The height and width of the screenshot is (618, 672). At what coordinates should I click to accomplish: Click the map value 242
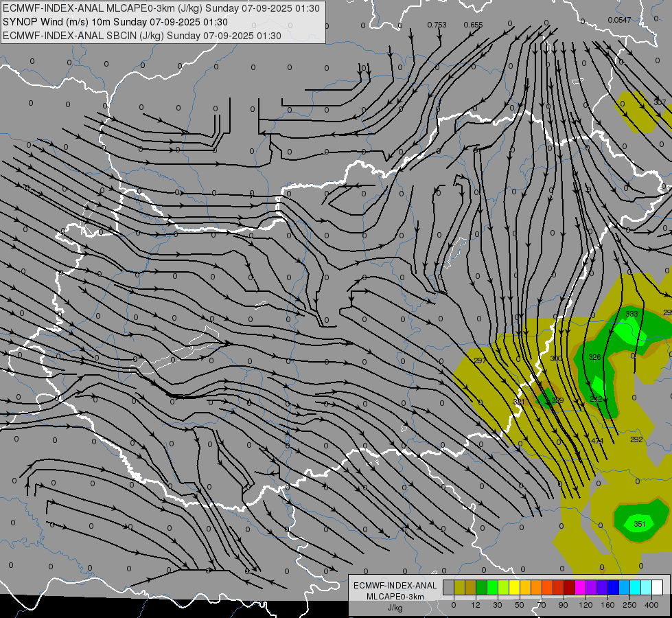(x=596, y=399)
